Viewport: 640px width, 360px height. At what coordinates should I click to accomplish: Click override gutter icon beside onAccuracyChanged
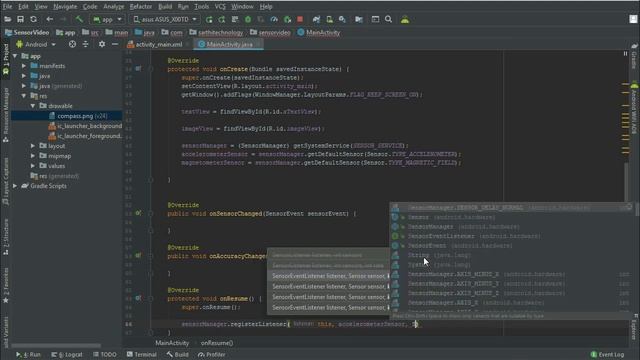click(x=138, y=256)
